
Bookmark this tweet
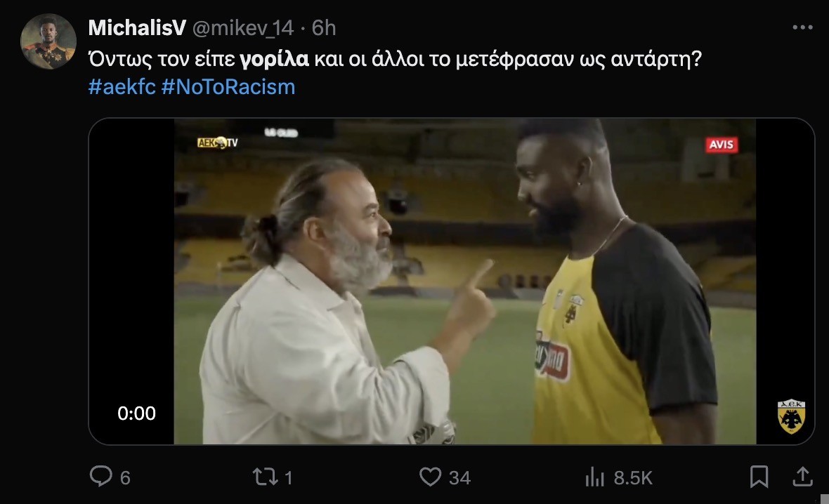point(759,477)
